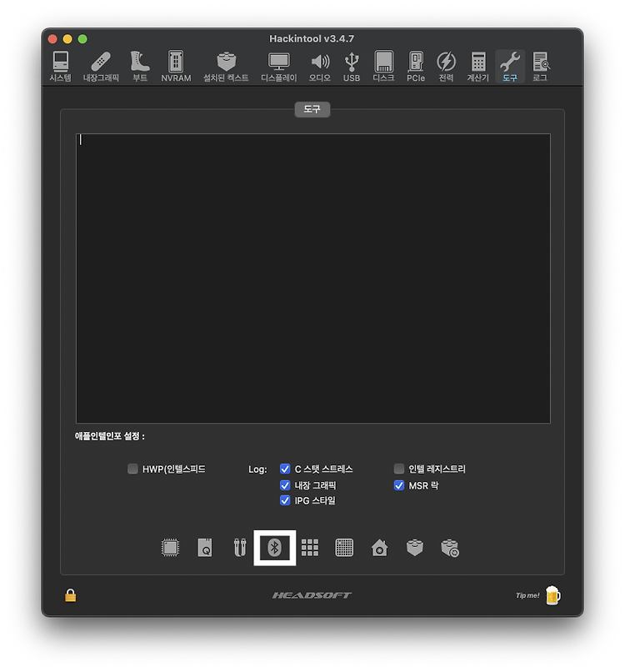Click the kext brick tool icon

(x=415, y=547)
